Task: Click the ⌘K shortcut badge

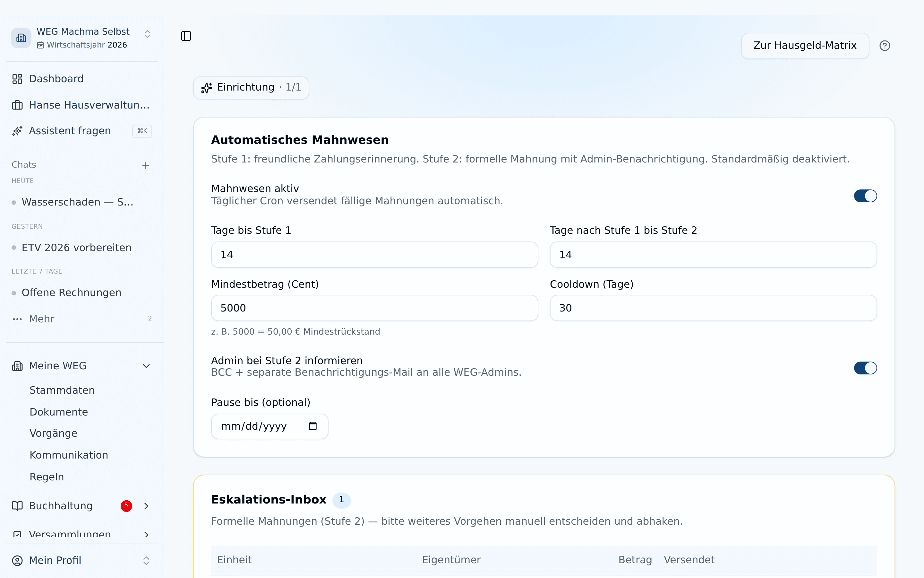Action: click(x=142, y=131)
